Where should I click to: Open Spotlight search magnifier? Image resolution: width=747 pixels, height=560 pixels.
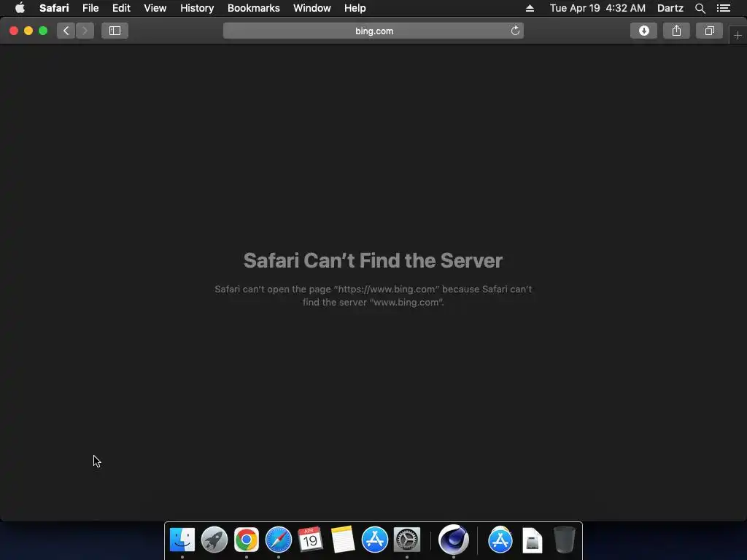[x=700, y=8]
